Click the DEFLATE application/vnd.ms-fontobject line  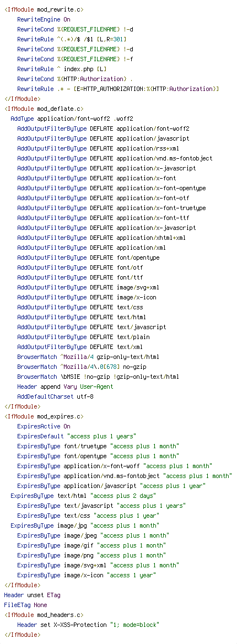pos(115,158)
